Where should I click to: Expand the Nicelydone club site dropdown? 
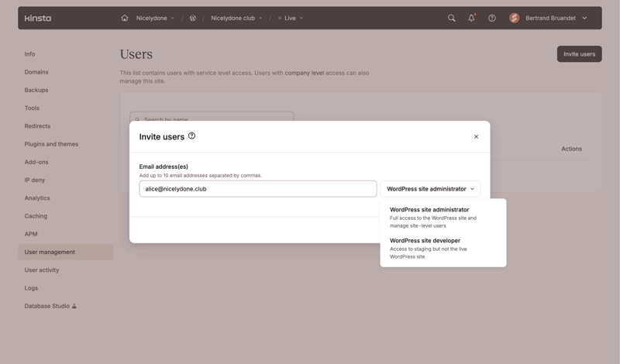point(236,18)
